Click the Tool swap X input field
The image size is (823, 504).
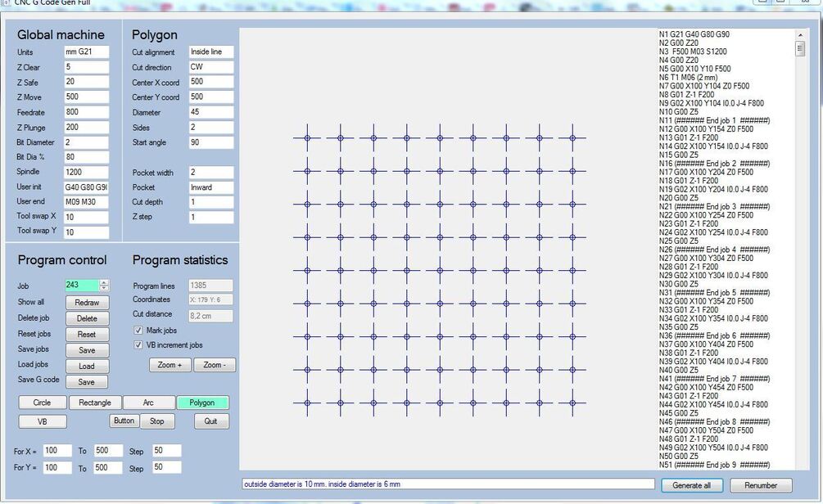[x=86, y=217]
